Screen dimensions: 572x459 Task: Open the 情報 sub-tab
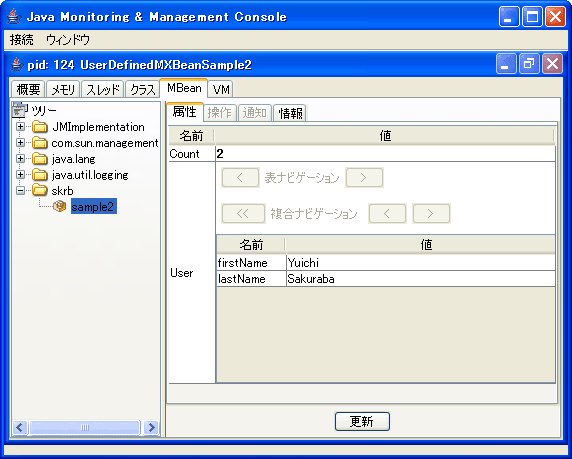tap(290, 113)
